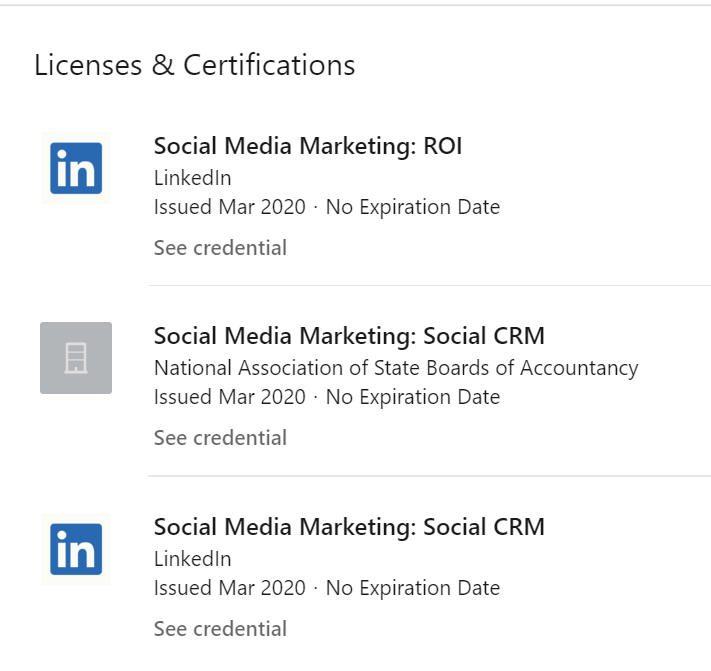Click No Expiration Date on the ROI certification
This screenshot has width=711, height=671.
point(412,208)
